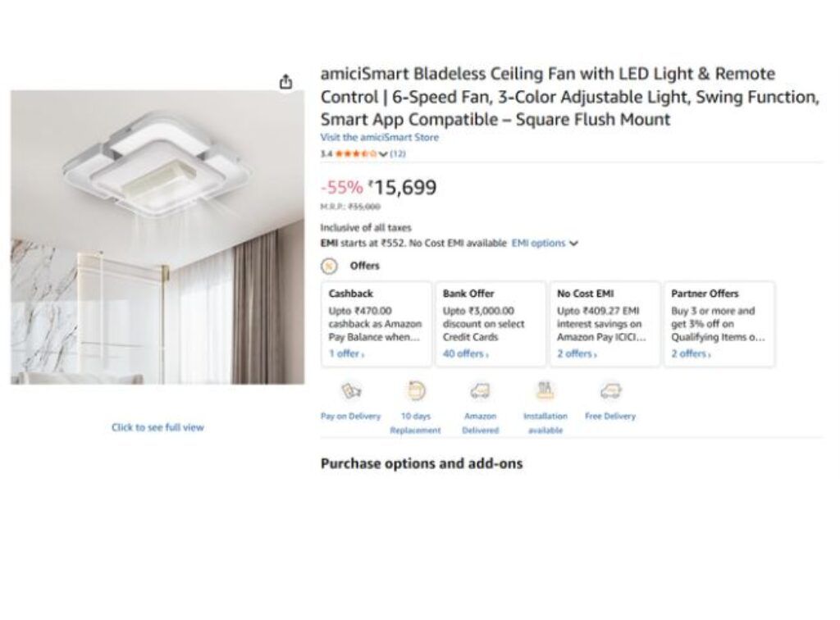Click the Offers percentage badge icon

pos(329,266)
